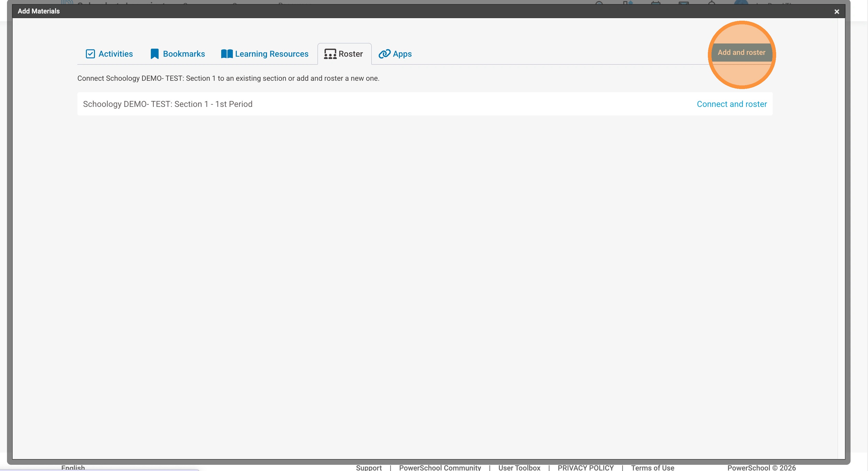Open the PRIVACY POLICY footer link
This screenshot has width=868, height=471.
585,467
